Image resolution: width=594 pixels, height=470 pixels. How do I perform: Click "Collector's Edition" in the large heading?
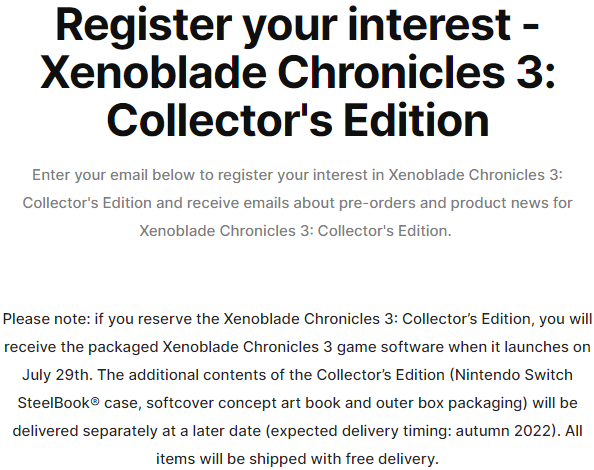click(298, 120)
